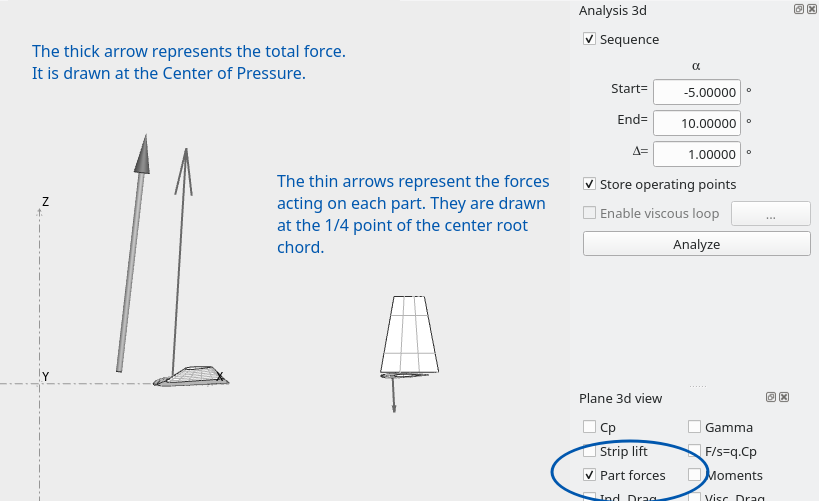Viewport: 819px width, 501px height.
Task: Open the viscous loop ellipsis button
Action: 771,214
